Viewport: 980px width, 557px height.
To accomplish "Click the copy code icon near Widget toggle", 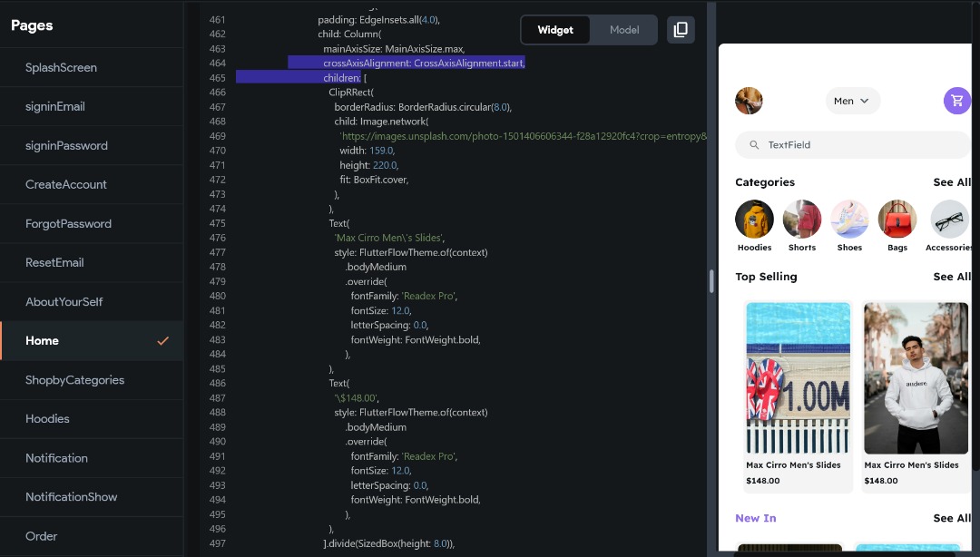I will click(681, 29).
